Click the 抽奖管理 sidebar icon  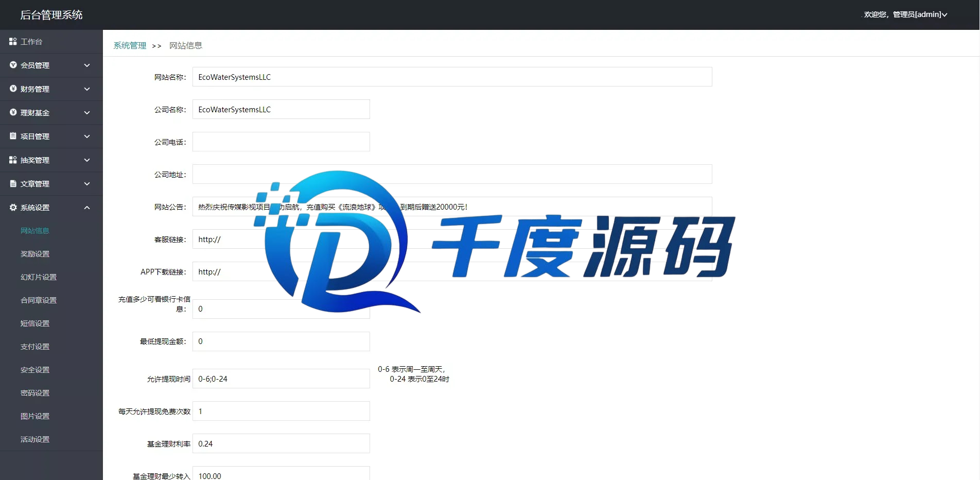[13, 160]
